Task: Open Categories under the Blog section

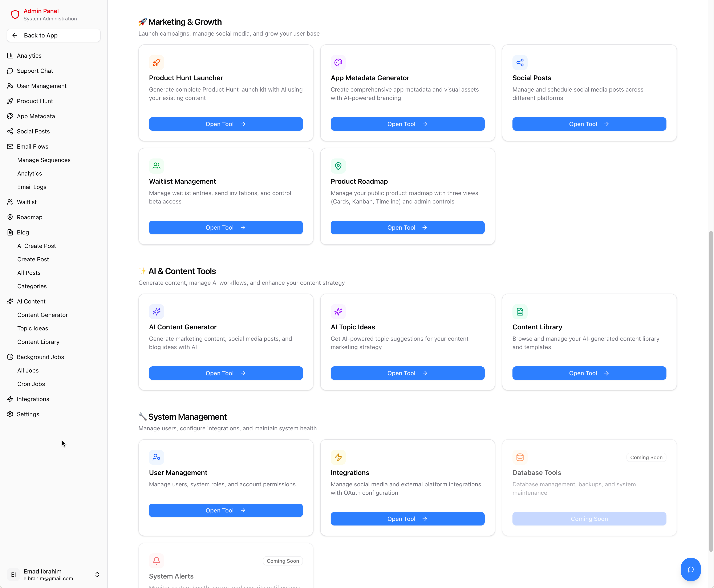Action: (32, 286)
